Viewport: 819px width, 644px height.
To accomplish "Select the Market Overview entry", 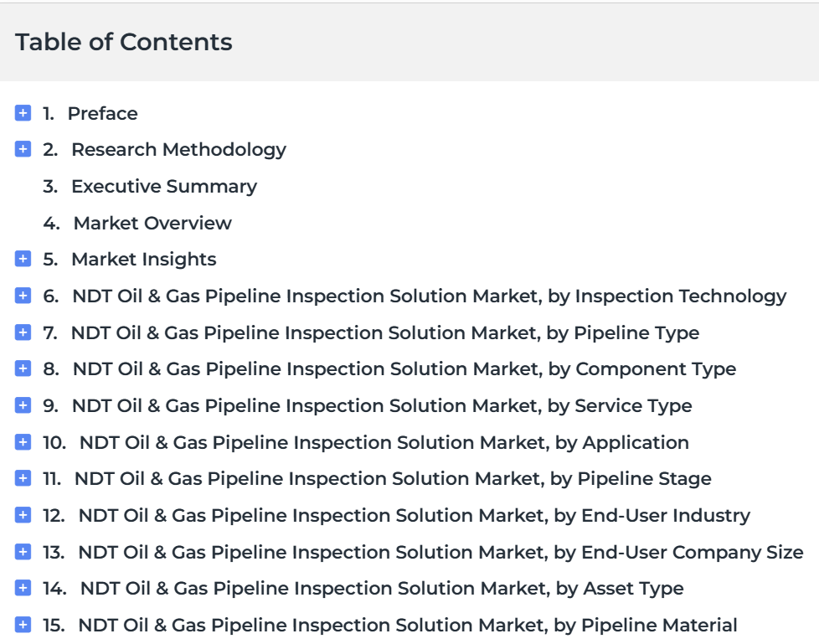I will click(x=152, y=223).
